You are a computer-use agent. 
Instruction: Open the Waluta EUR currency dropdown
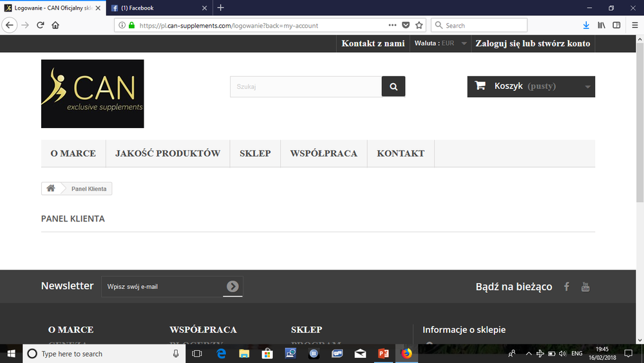point(440,43)
